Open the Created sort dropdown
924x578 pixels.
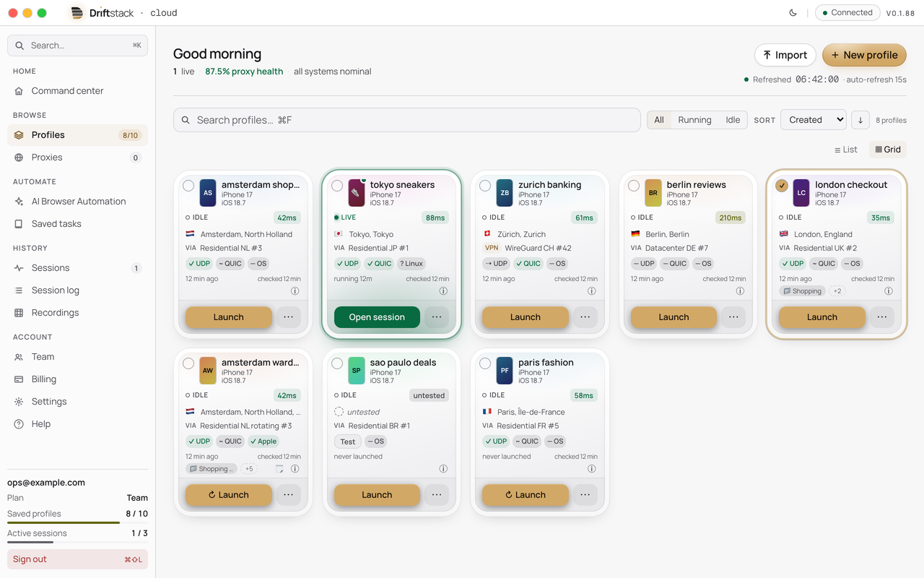[813, 120]
